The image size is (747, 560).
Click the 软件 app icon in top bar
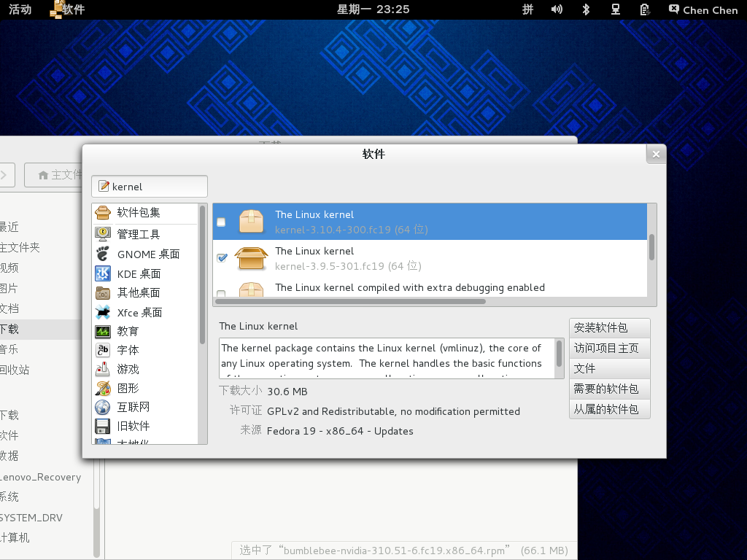(x=57, y=9)
